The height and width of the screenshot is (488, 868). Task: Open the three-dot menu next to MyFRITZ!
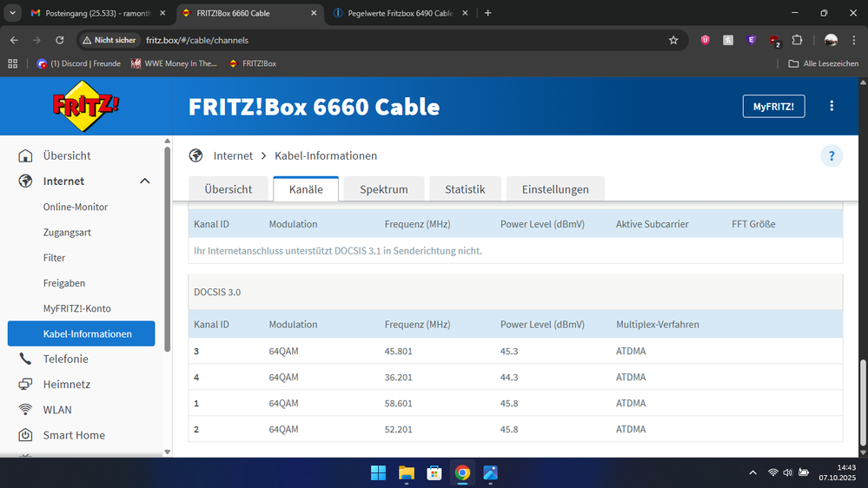tap(832, 106)
